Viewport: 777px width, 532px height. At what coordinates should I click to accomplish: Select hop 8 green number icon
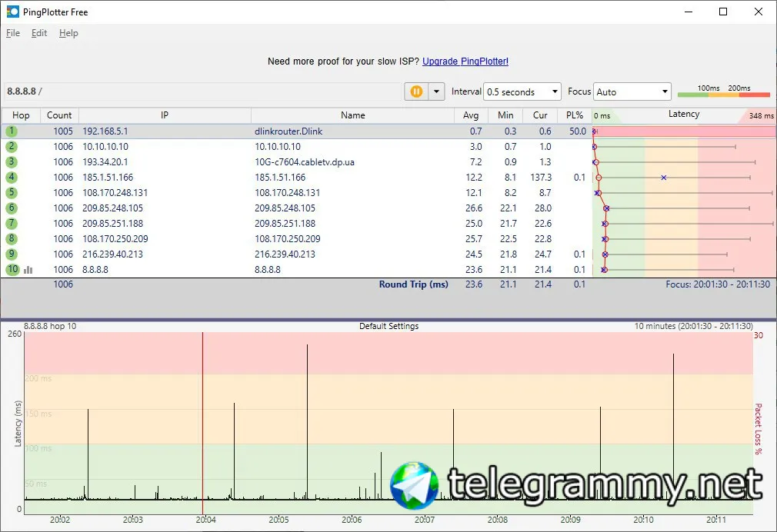click(12, 239)
